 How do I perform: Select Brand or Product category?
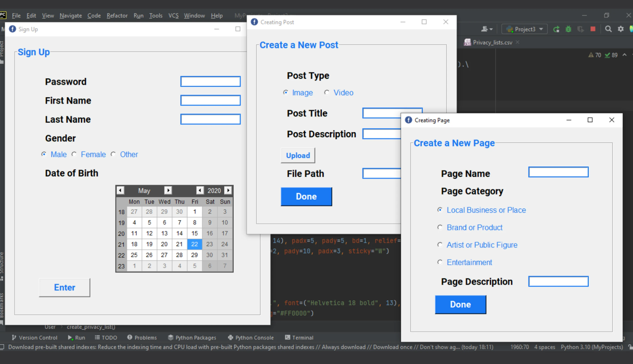tap(440, 227)
